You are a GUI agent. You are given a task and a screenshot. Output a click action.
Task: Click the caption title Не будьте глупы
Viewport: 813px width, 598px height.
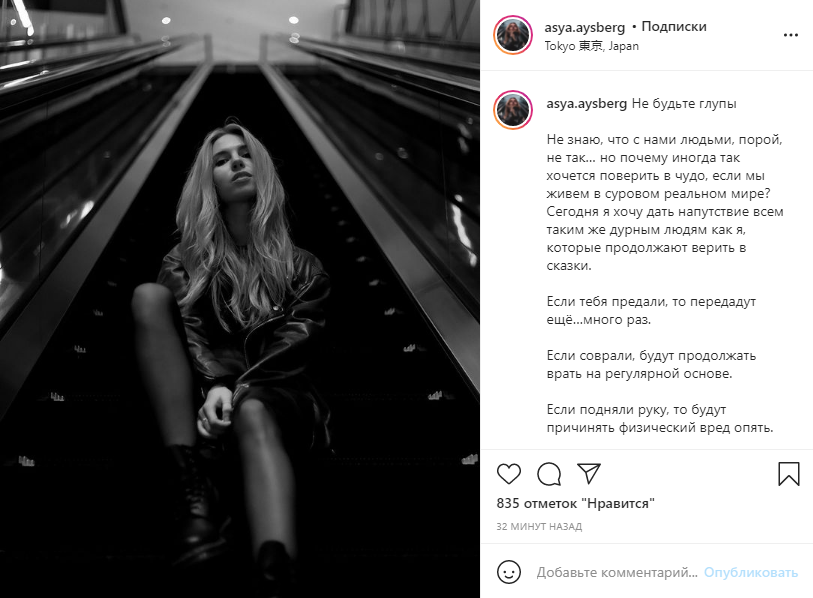683,104
